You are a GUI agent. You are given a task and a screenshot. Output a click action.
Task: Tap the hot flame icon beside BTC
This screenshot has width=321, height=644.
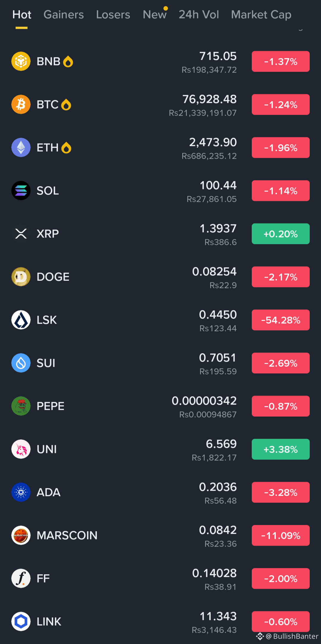pyautogui.click(x=66, y=105)
